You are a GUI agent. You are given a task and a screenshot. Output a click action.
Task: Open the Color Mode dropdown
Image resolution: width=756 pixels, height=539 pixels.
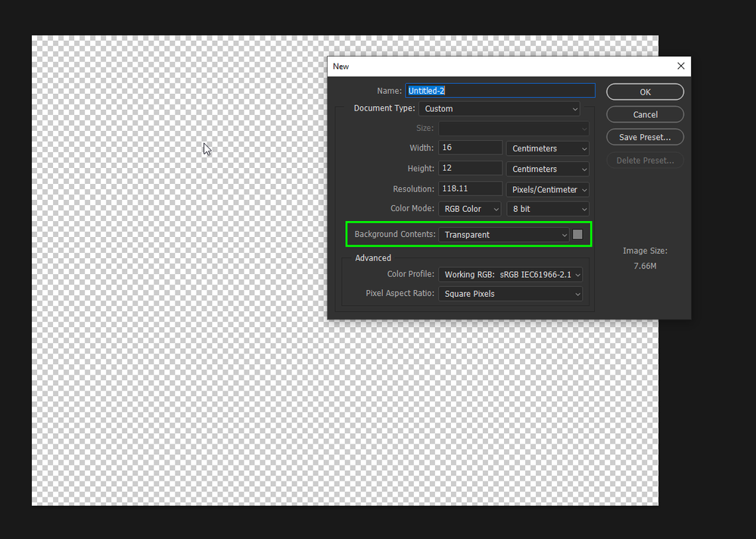tap(470, 209)
